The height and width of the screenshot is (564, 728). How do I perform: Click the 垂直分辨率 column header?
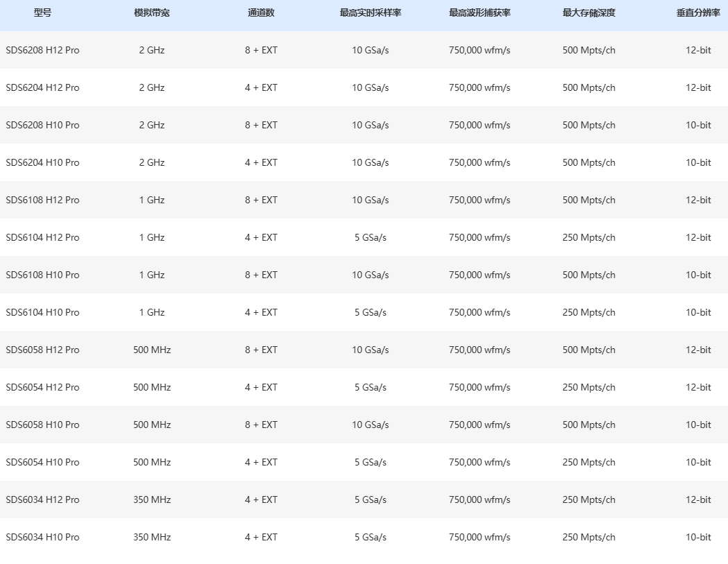coord(698,13)
